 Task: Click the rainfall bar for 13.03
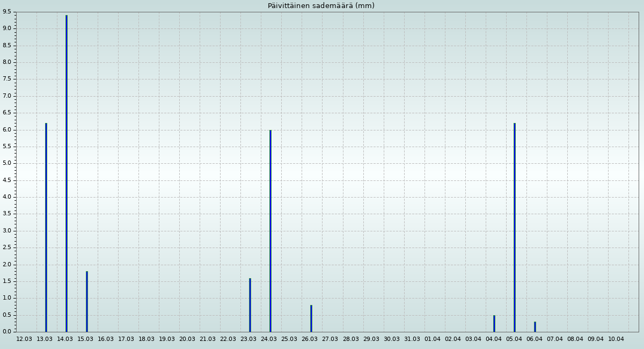[46, 226]
